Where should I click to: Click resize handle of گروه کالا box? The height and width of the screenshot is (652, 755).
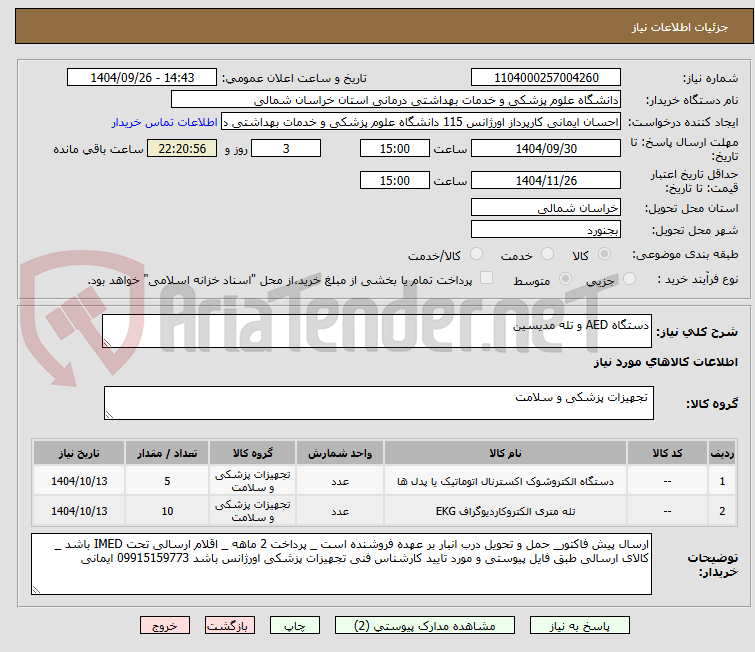pos(109,414)
